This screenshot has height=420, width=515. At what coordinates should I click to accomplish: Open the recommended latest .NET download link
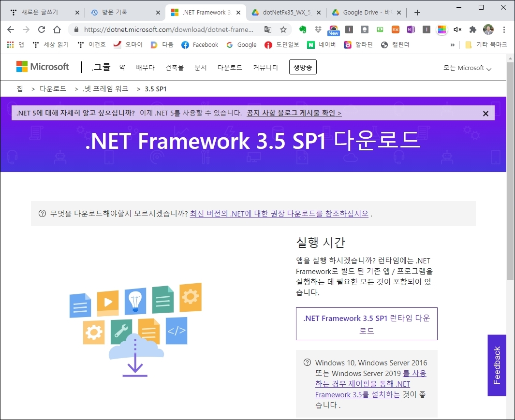point(279,214)
